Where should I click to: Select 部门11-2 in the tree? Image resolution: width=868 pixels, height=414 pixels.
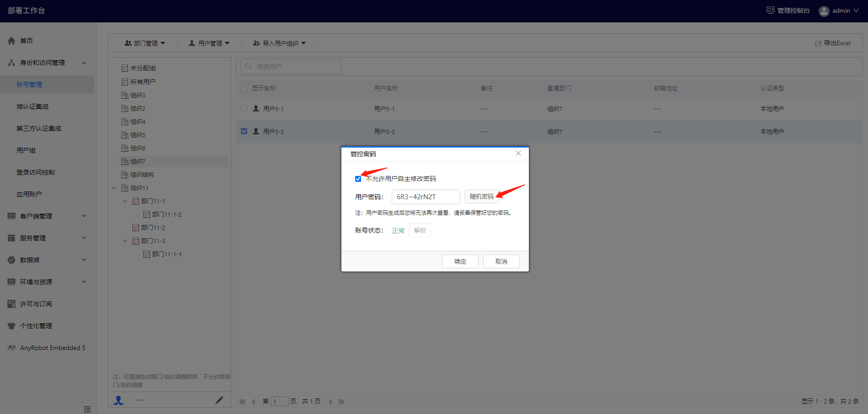[153, 228]
